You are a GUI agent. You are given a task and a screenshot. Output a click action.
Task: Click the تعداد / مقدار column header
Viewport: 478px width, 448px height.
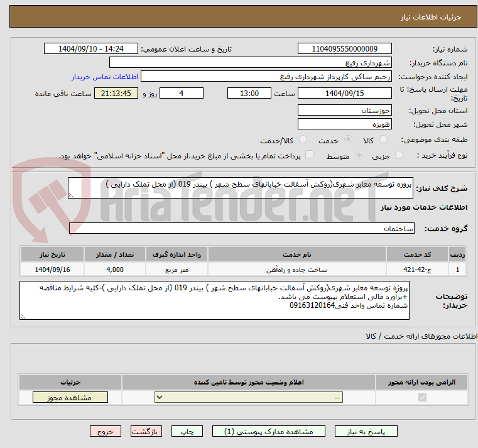click(114, 254)
